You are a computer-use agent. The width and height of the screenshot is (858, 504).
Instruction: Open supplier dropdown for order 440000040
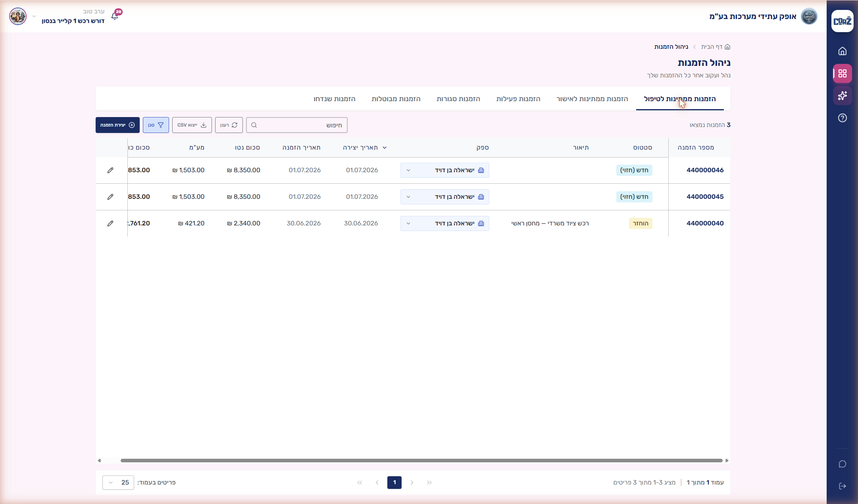click(x=445, y=223)
